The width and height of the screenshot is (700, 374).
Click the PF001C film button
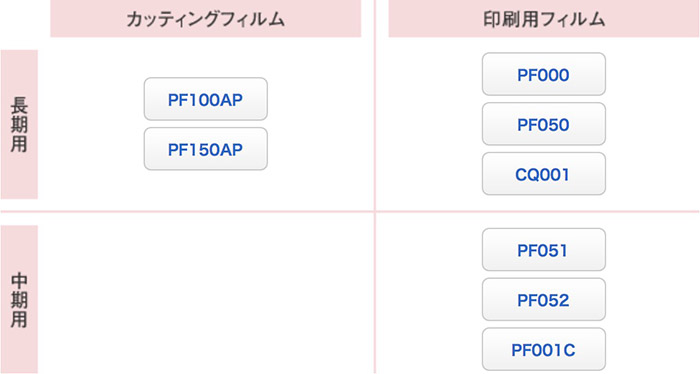click(544, 349)
